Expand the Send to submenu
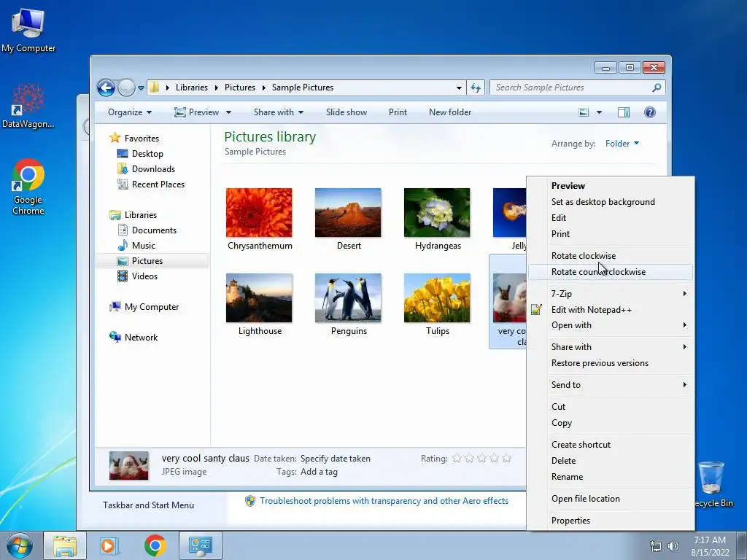Screen dimensions: 747x560 pyautogui.click(x=611, y=385)
